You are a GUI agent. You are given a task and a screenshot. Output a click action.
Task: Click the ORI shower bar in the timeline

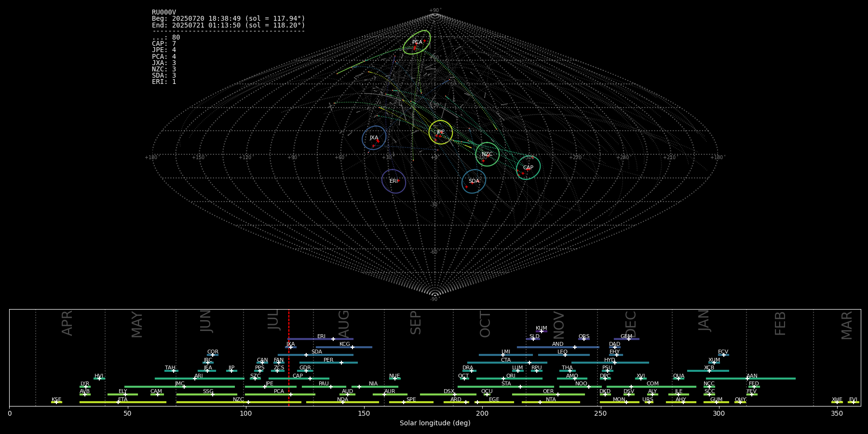pos(509,379)
